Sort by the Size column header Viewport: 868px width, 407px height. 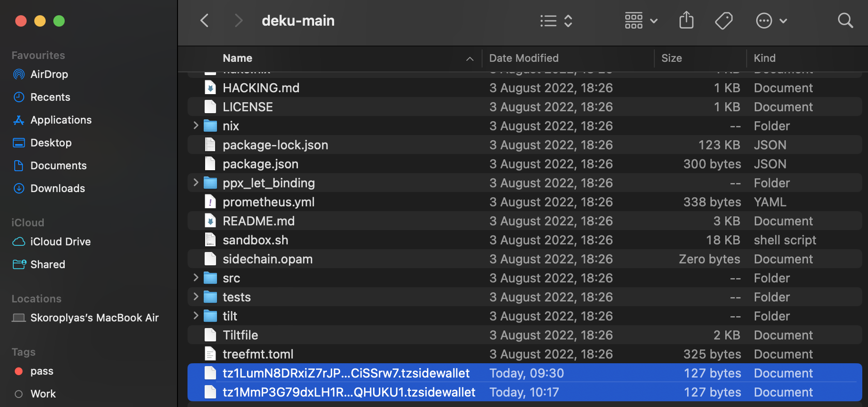pos(671,58)
